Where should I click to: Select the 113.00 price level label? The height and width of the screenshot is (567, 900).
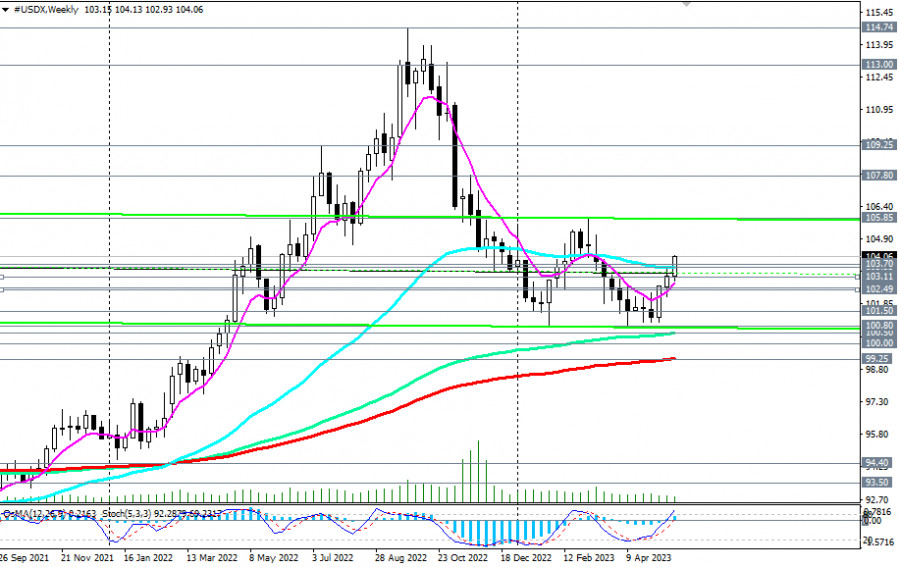click(x=878, y=64)
